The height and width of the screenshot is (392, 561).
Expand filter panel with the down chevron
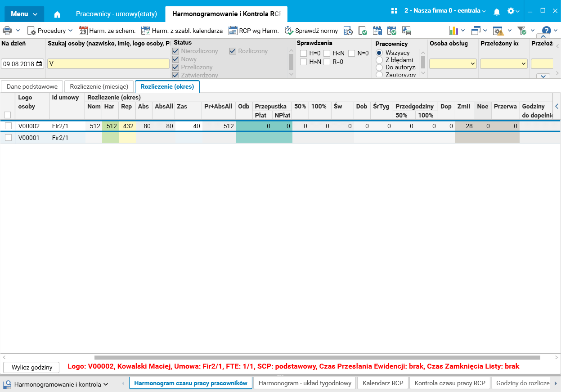click(x=543, y=76)
